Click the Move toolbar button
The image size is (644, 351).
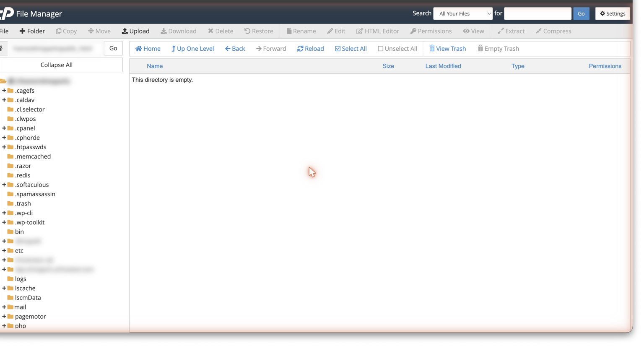click(99, 31)
